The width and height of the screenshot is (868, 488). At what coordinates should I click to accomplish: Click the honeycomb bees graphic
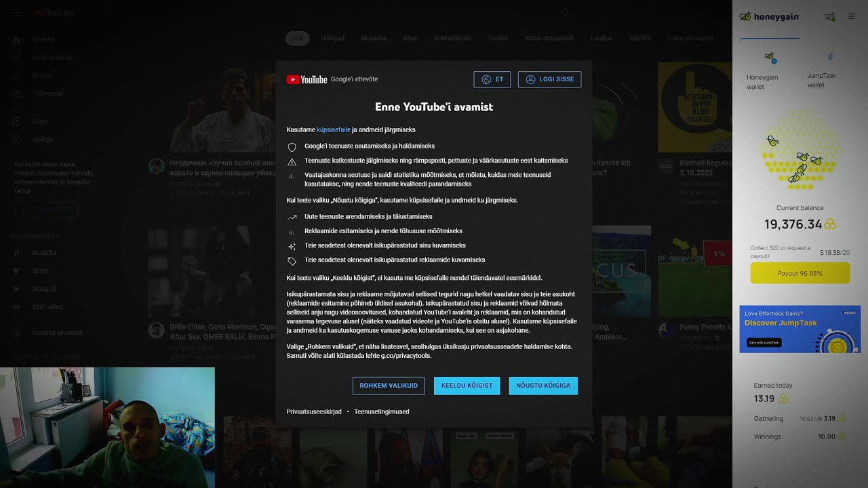point(800,150)
